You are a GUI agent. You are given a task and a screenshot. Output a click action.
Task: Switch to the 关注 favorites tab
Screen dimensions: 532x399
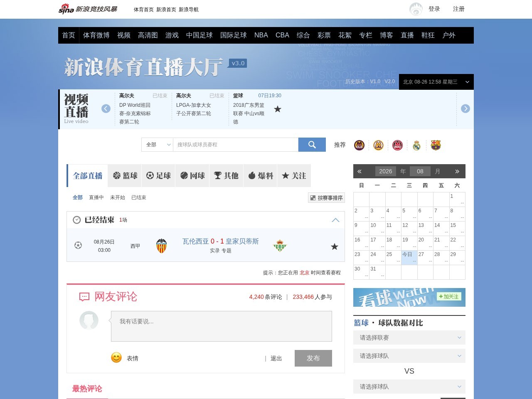coord(294,176)
